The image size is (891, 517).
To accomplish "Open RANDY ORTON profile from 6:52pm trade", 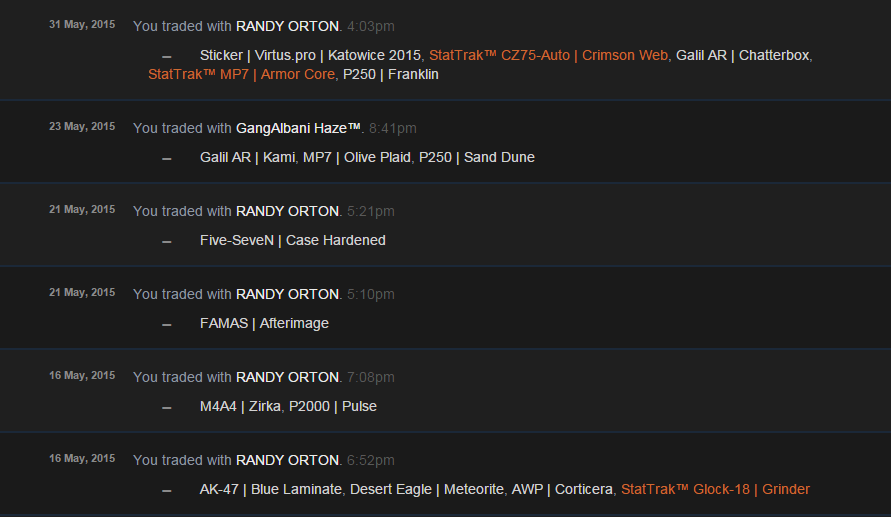I will tap(287, 460).
